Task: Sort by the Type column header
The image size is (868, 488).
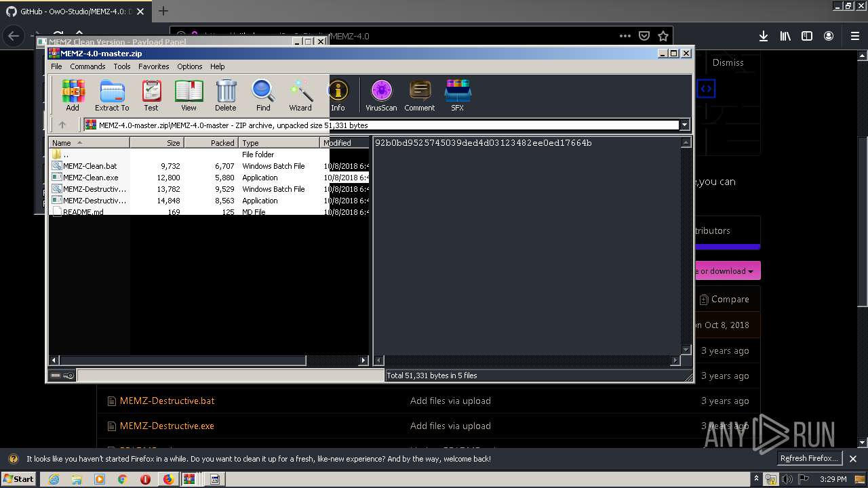Action: (x=279, y=142)
